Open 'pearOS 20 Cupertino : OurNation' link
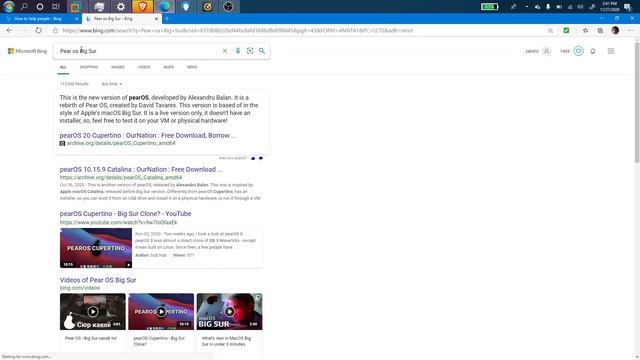This screenshot has width=640, height=360. [148, 136]
